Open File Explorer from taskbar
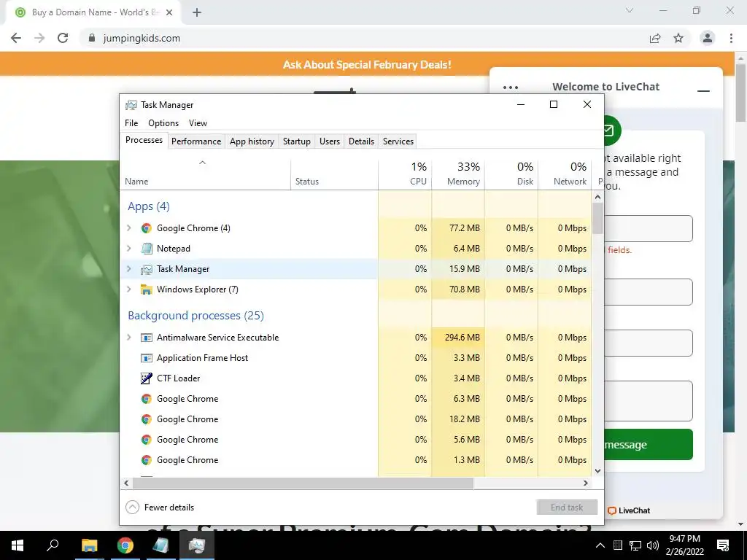This screenshot has height=560, width=747. point(89,545)
